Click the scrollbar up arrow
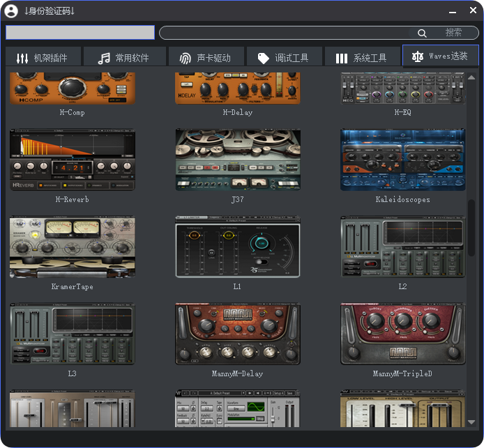This screenshot has height=448, width=484. 471,77
